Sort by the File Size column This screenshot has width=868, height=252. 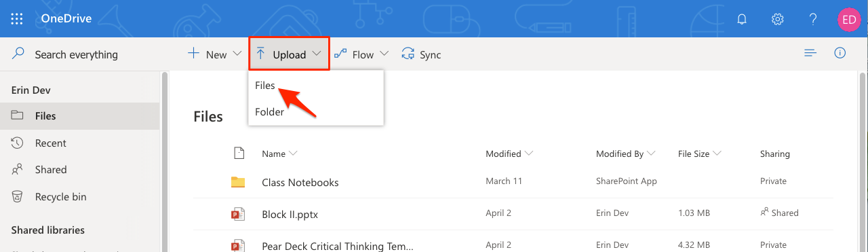click(699, 154)
